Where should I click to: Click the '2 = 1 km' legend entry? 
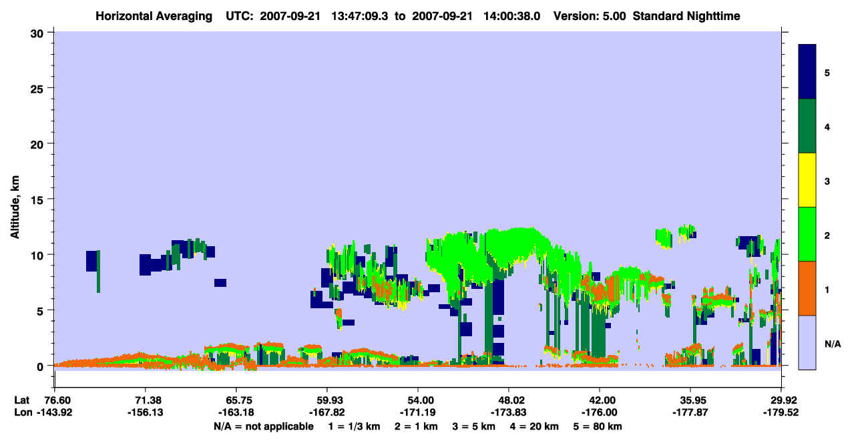(415, 426)
